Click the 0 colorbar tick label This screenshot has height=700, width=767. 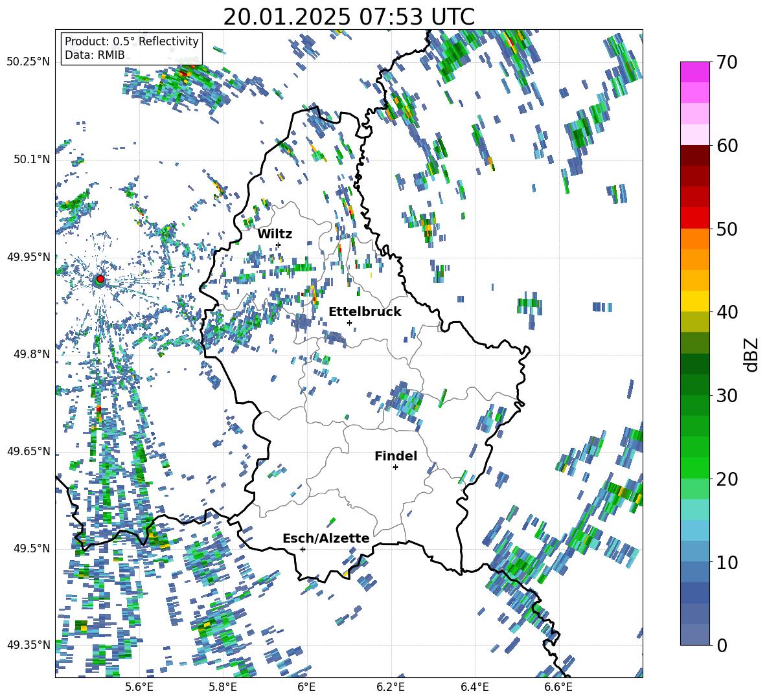tap(722, 645)
